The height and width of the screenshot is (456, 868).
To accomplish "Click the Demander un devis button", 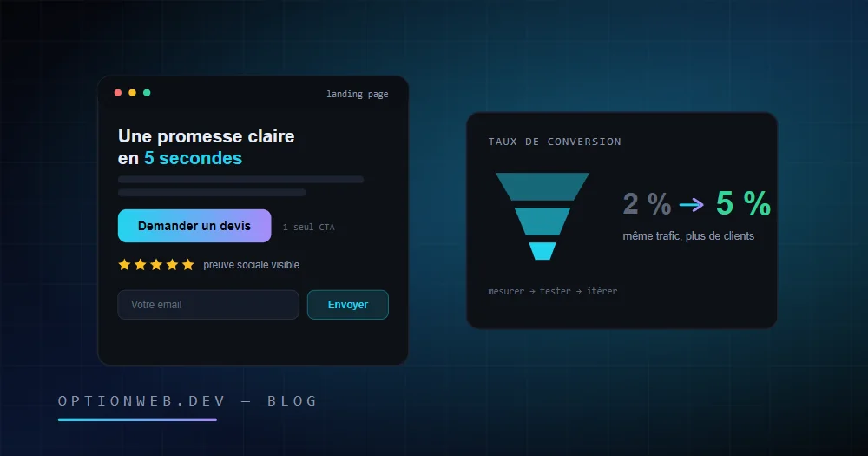I will pos(194,226).
